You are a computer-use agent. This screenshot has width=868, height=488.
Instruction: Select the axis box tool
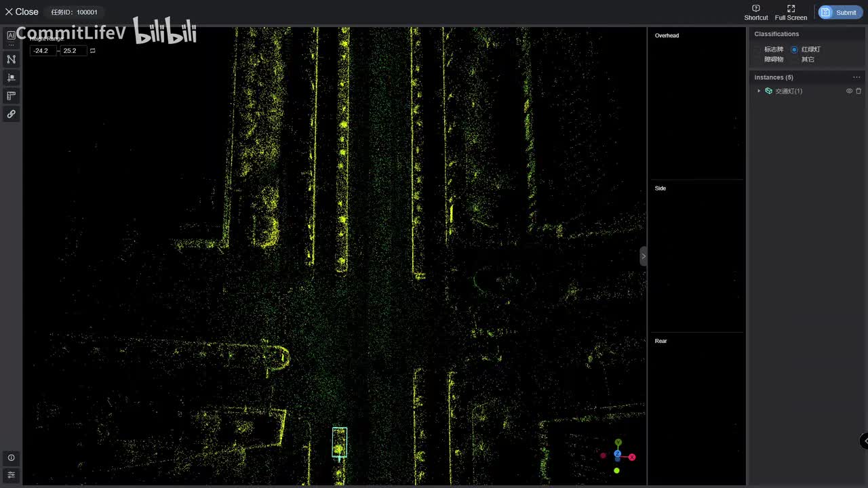pos(11,77)
